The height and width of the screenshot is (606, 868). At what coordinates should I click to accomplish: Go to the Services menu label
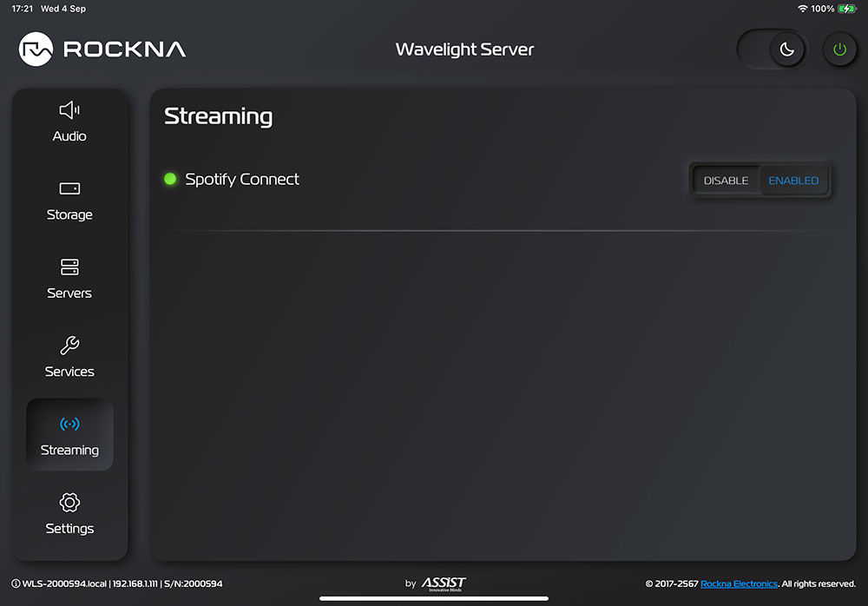click(69, 372)
